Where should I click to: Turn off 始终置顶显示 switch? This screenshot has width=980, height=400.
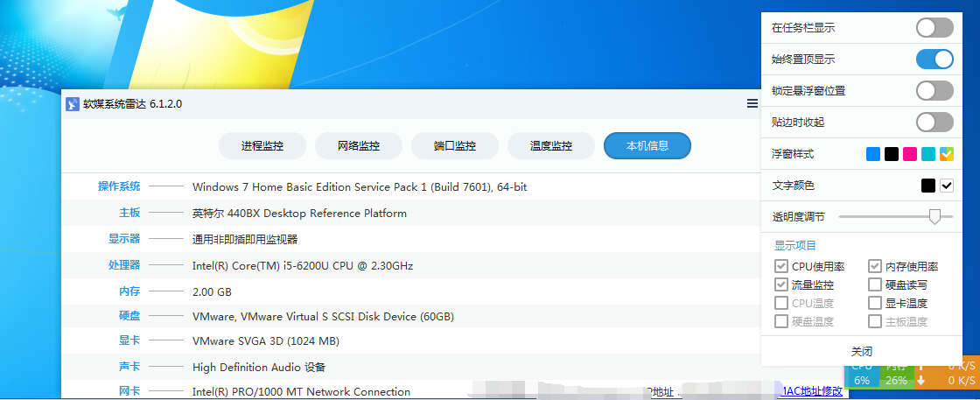tap(934, 60)
